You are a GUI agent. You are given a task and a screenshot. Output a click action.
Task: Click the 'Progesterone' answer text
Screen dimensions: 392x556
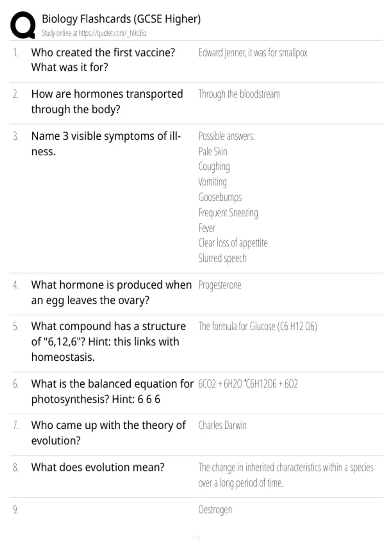pyautogui.click(x=220, y=285)
